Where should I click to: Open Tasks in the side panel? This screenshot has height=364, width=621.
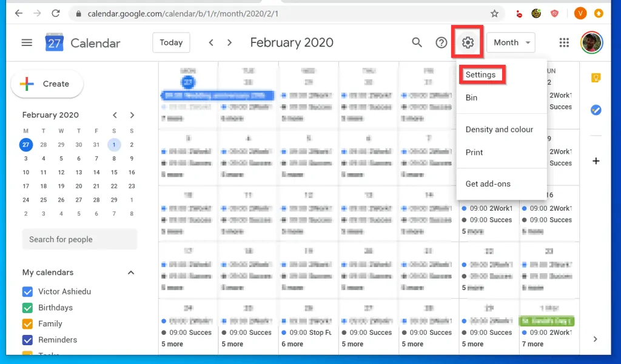click(x=596, y=110)
